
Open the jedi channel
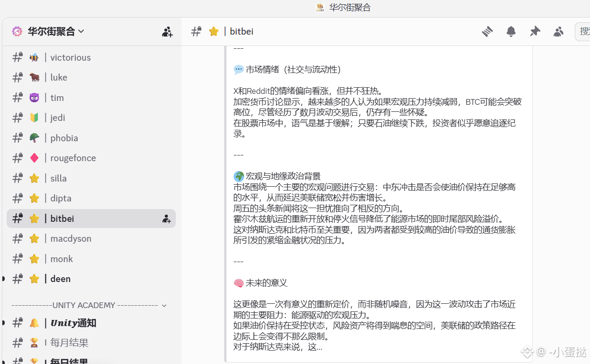91,118
